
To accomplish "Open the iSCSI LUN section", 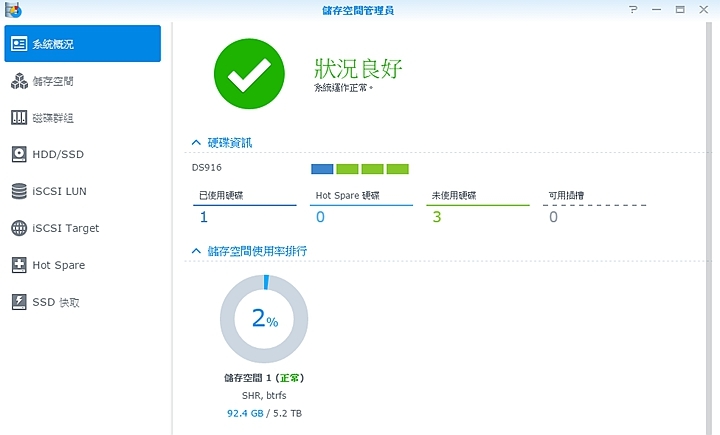I will [59, 191].
